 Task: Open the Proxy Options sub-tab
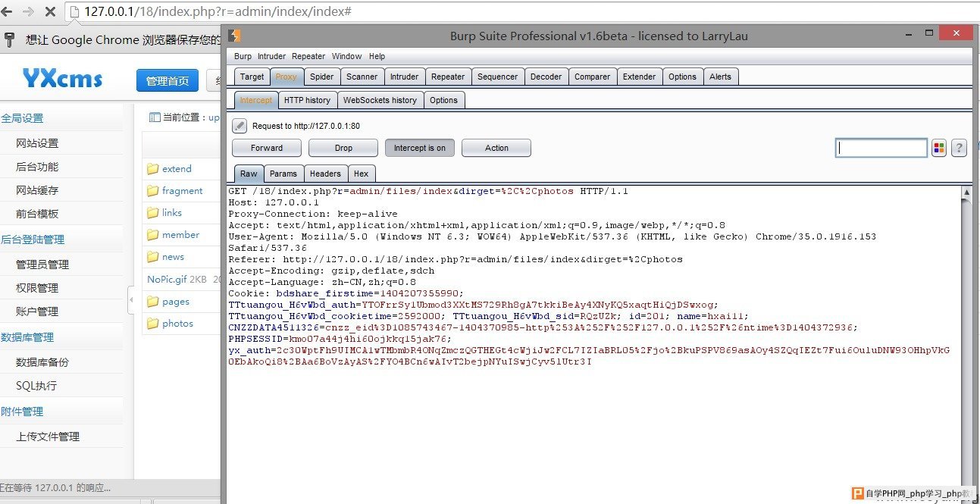(x=443, y=100)
